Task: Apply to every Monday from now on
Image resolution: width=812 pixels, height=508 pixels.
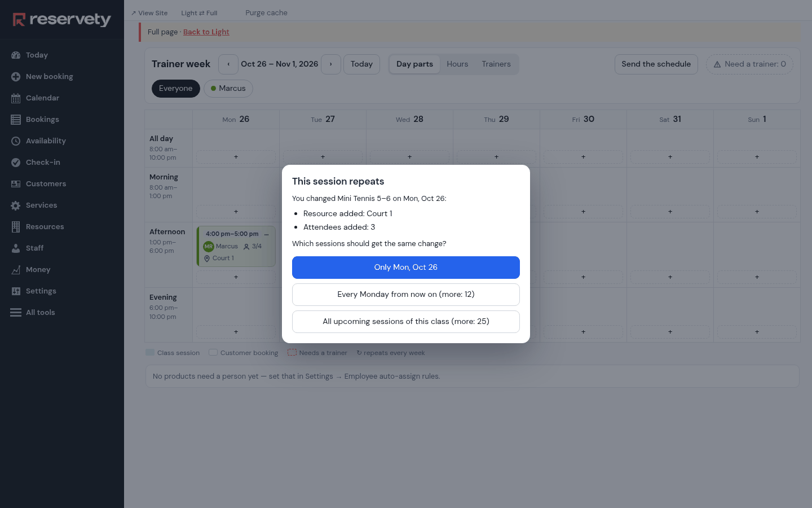Action: tap(406, 295)
